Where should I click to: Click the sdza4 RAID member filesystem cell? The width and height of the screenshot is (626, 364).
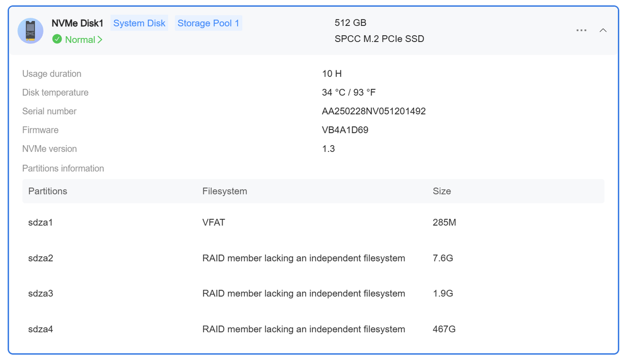304,329
